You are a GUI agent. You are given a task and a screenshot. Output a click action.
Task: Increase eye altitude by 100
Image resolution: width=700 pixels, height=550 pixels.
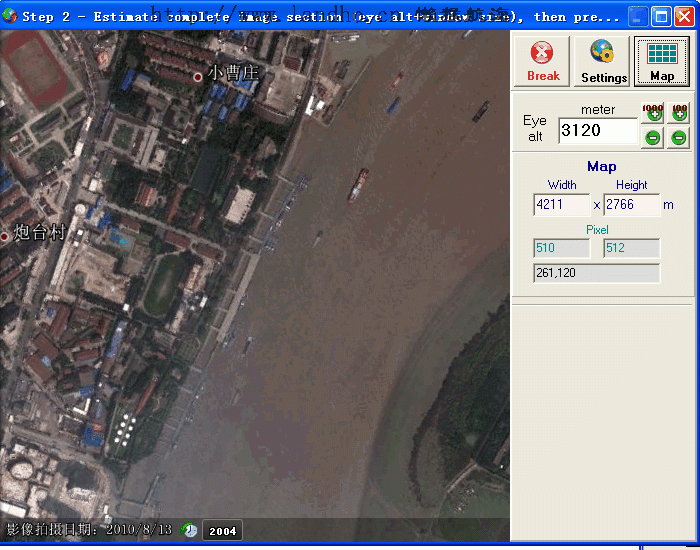click(x=679, y=114)
